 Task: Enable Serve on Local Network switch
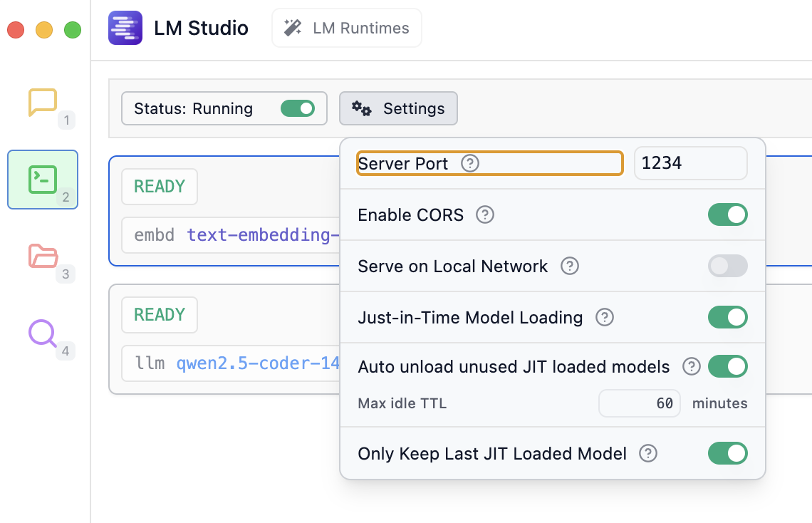point(727,266)
